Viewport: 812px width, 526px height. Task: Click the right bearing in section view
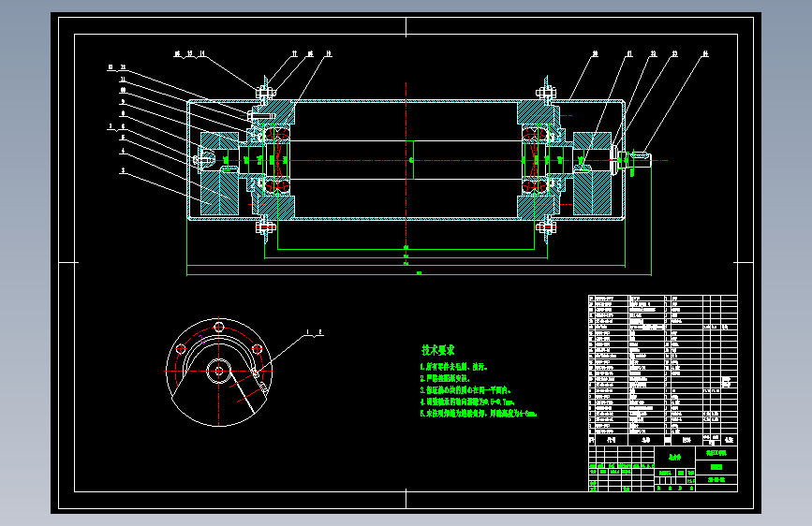coord(535,160)
